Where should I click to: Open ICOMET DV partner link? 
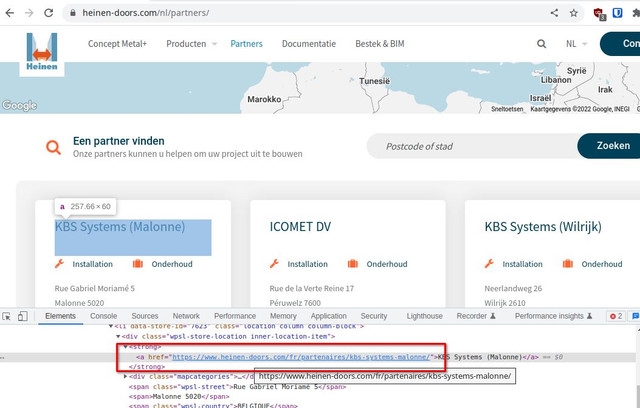tap(300, 226)
